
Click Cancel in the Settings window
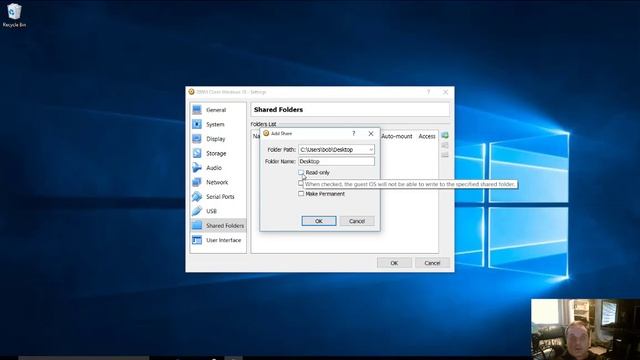[x=432, y=263]
